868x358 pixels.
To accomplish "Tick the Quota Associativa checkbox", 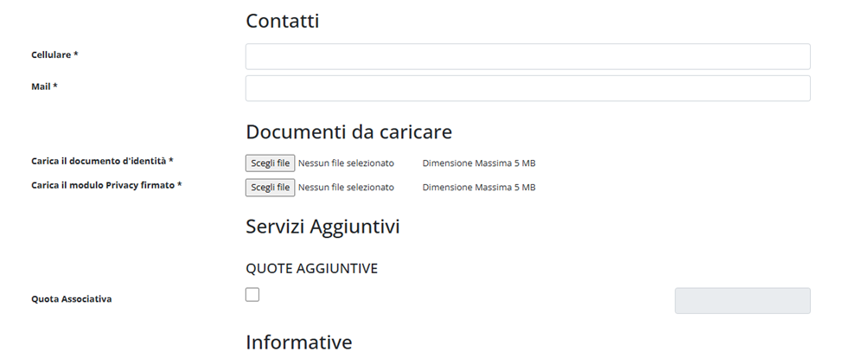I will tap(252, 295).
